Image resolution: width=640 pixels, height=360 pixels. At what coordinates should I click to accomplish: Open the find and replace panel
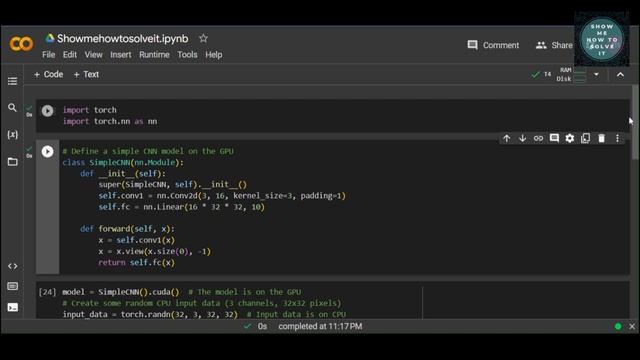click(13, 108)
